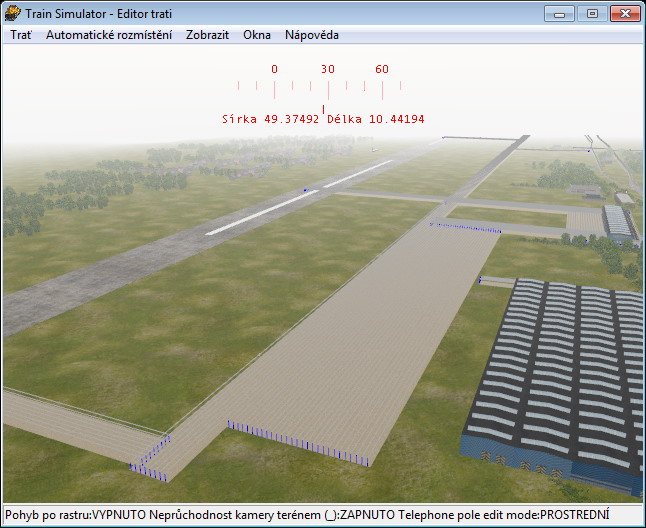The image size is (646, 528).
Task: Click the Telephone pole edit mode:PROSTŘEDNÍ status
Action: click(x=504, y=515)
